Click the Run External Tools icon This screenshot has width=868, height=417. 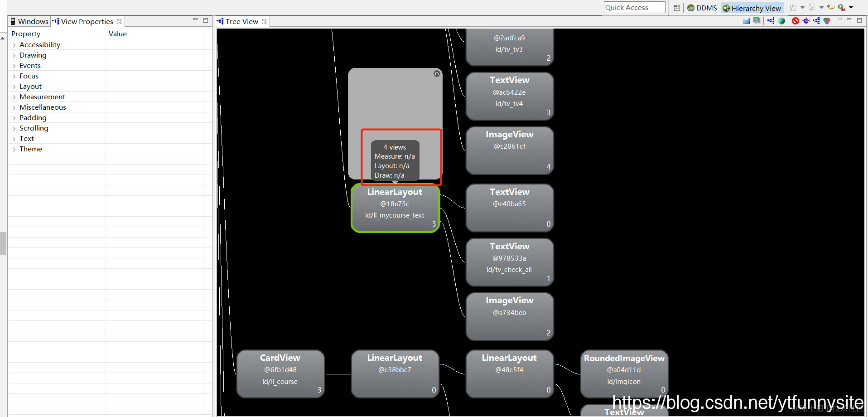click(x=842, y=8)
